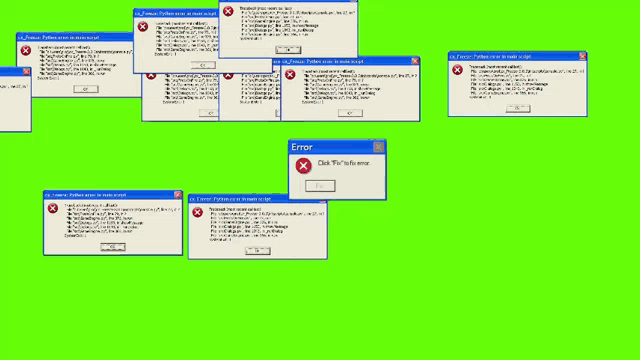Click the Fix button in the Error dialog

pyautogui.click(x=320, y=186)
